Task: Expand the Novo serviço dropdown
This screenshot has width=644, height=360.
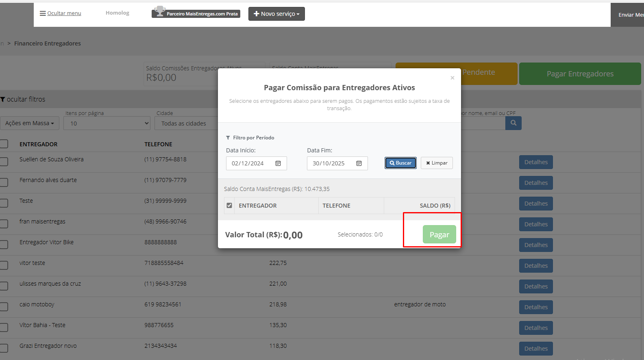Action: click(x=276, y=14)
